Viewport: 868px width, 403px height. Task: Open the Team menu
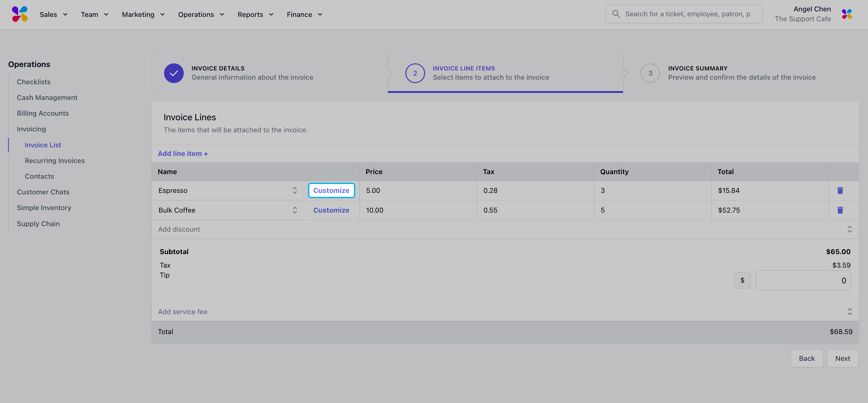click(x=95, y=14)
